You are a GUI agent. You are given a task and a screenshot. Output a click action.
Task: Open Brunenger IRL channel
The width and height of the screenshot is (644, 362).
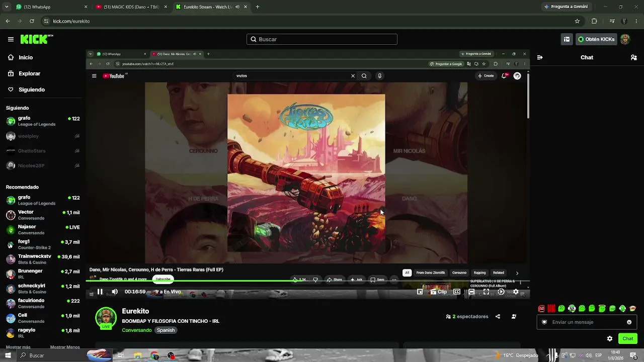[x=43, y=274]
